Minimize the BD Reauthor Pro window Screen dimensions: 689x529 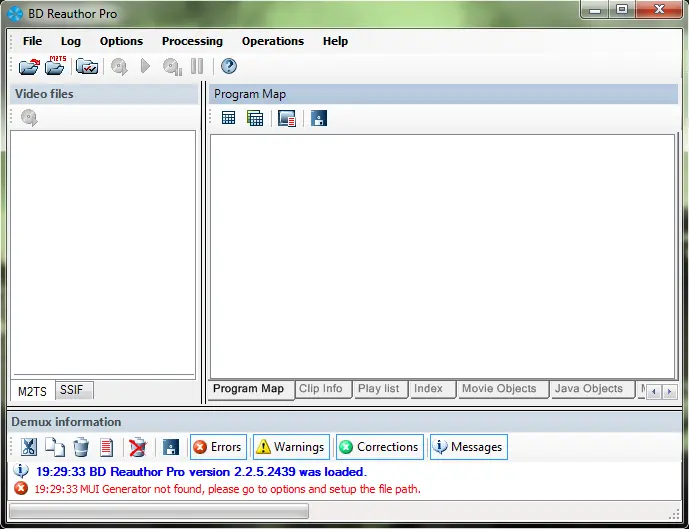(595, 10)
